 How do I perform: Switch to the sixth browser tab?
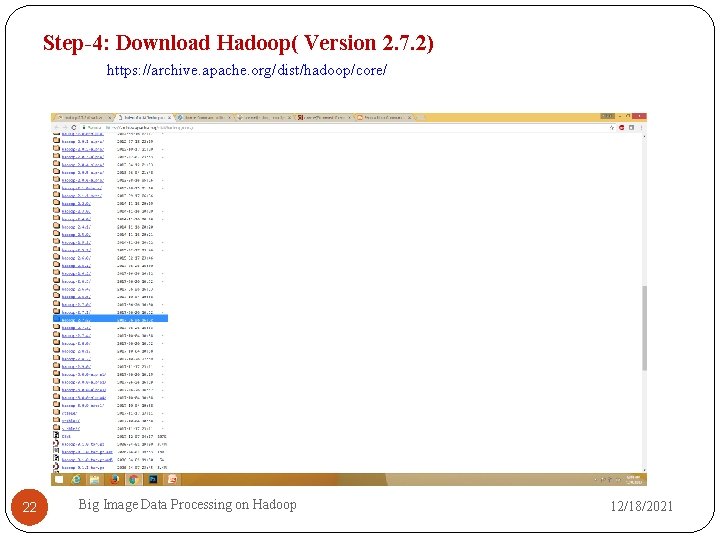[x=384, y=118]
